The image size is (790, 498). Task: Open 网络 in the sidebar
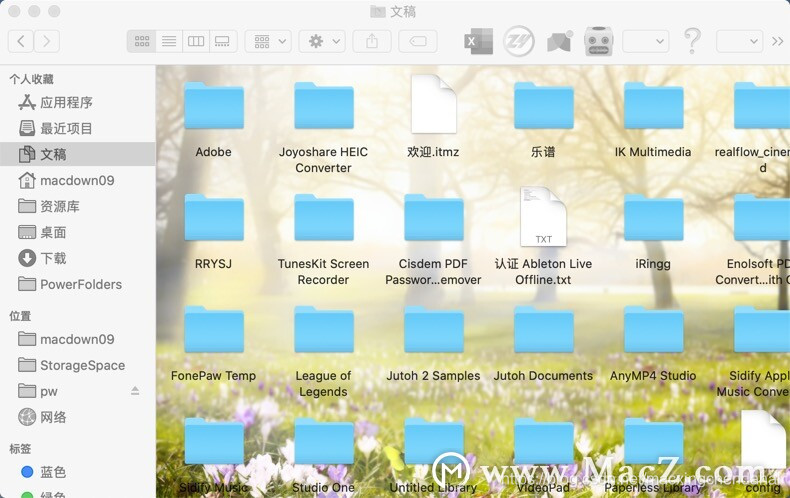pyautogui.click(x=78, y=417)
